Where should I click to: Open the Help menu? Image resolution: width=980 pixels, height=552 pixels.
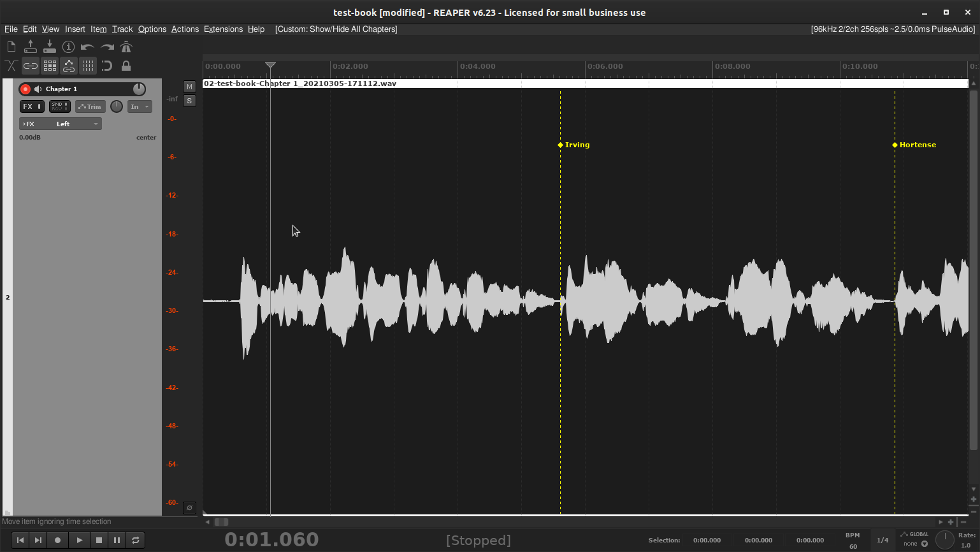(256, 29)
